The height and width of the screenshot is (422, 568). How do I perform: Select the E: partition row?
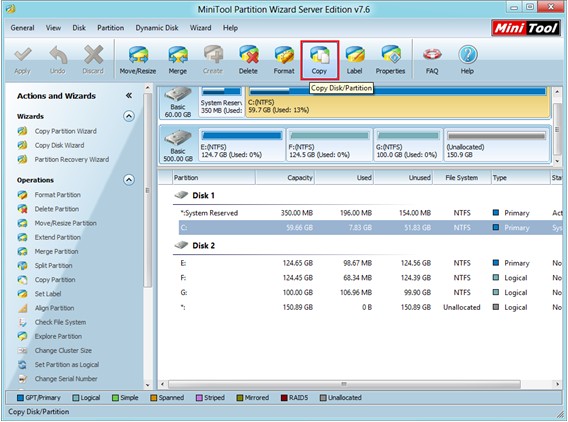[x=370, y=263]
